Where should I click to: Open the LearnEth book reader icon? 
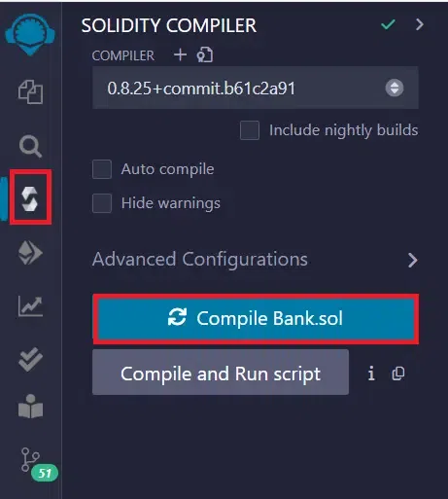[30, 407]
